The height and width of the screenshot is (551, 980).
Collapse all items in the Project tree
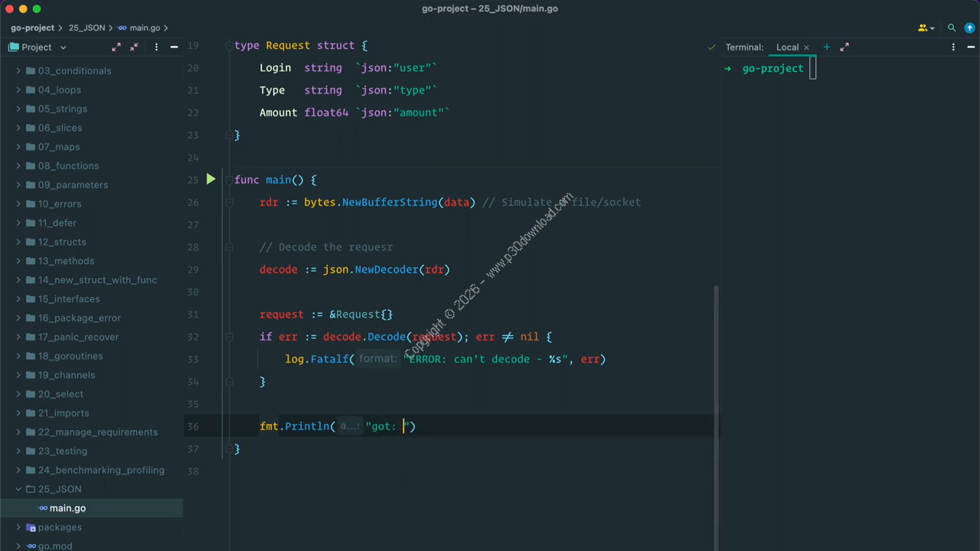coord(135,47)
